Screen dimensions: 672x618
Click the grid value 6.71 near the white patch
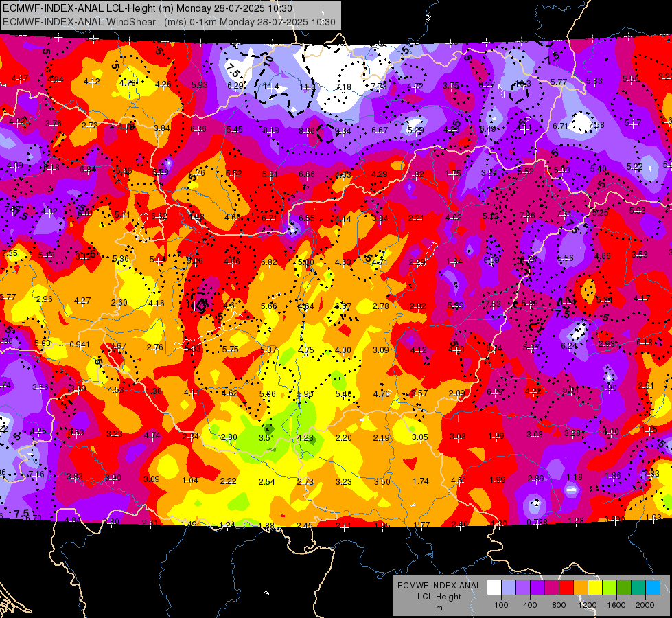tap(560, 126)
